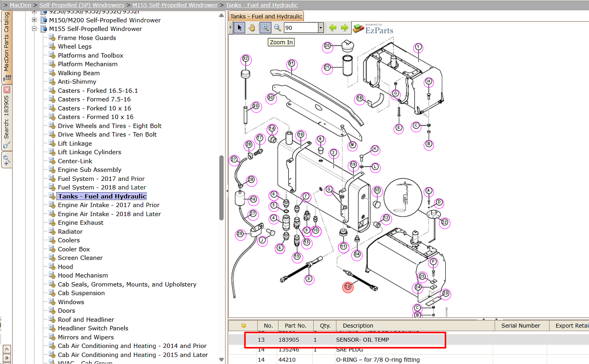Select Cooler Box in the tree
The height and width of the screenshot is (364, 589).
(x=74, y=249)
